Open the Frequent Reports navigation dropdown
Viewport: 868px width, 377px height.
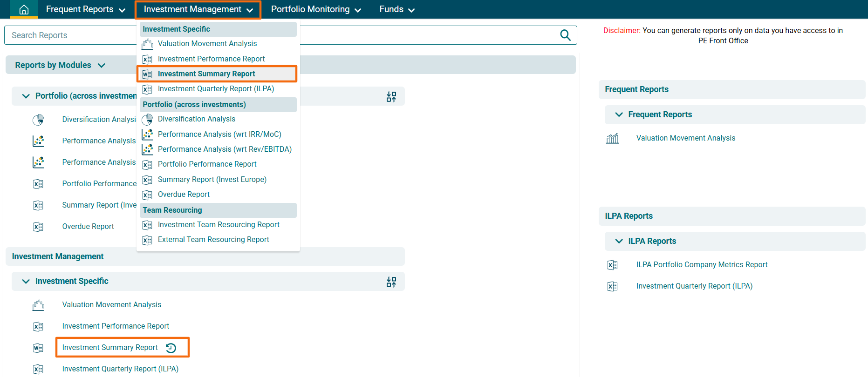[x=85, y=9]
